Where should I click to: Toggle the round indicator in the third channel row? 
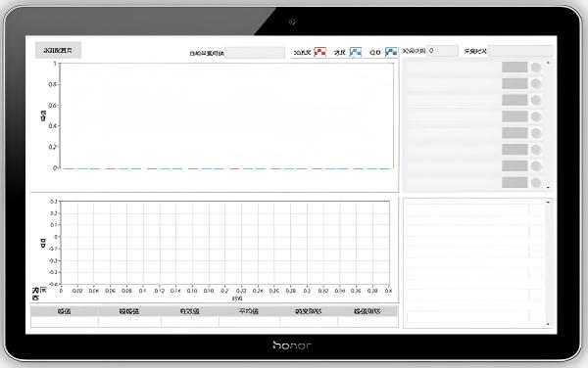[x=536, y=101]
